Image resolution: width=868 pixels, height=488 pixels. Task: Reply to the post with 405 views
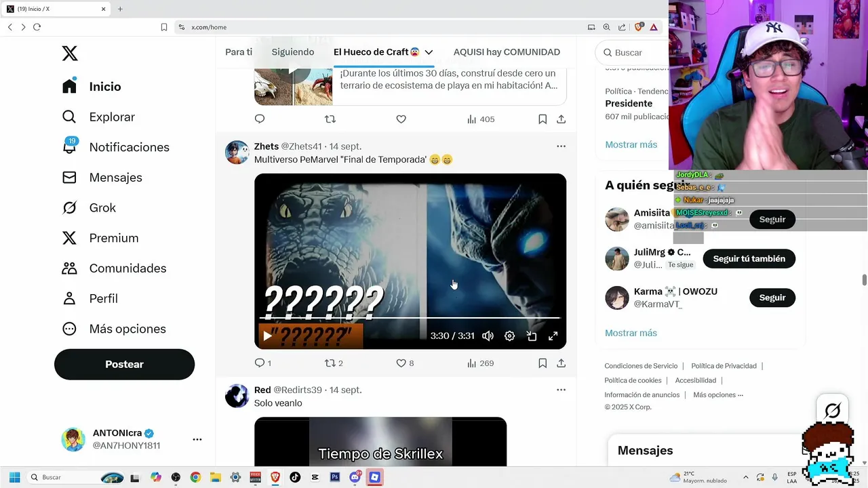point(260,119)
